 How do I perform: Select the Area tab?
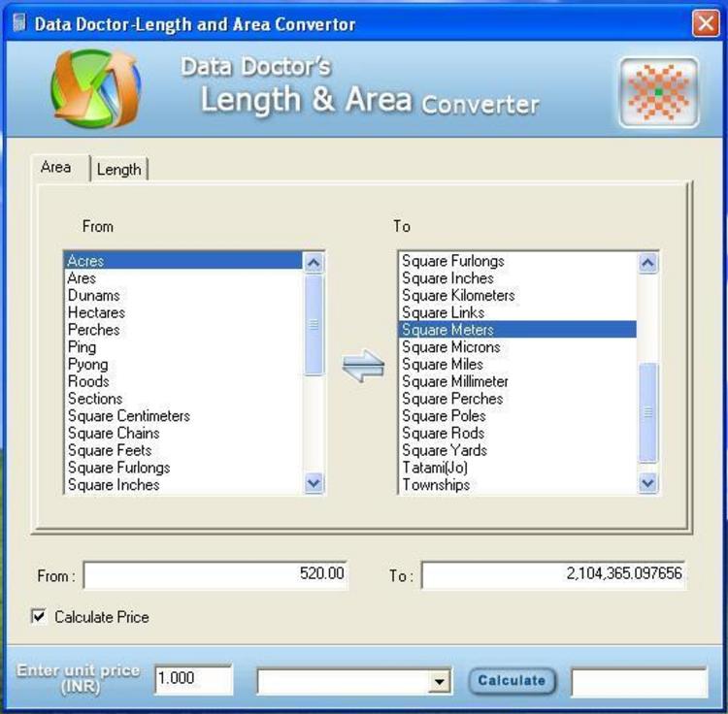[55, 167]
